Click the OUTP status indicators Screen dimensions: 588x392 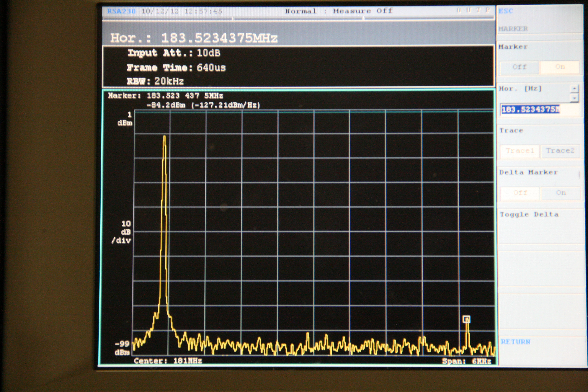(473, 10)
